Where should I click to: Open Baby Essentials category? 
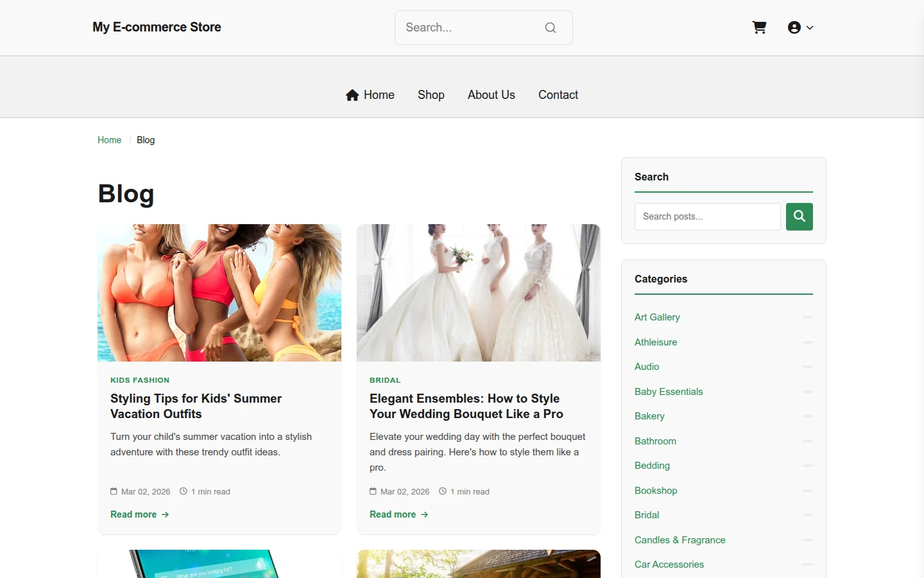pos(669,392)
